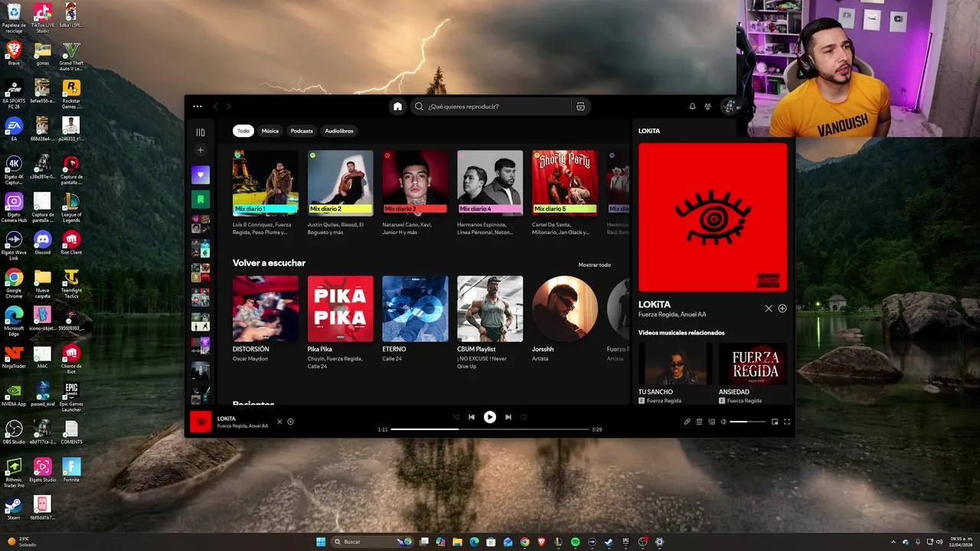The image size is (980, 551).
Task: Open Your Episodes green bookmark item
Action: (x=201, y=200)
